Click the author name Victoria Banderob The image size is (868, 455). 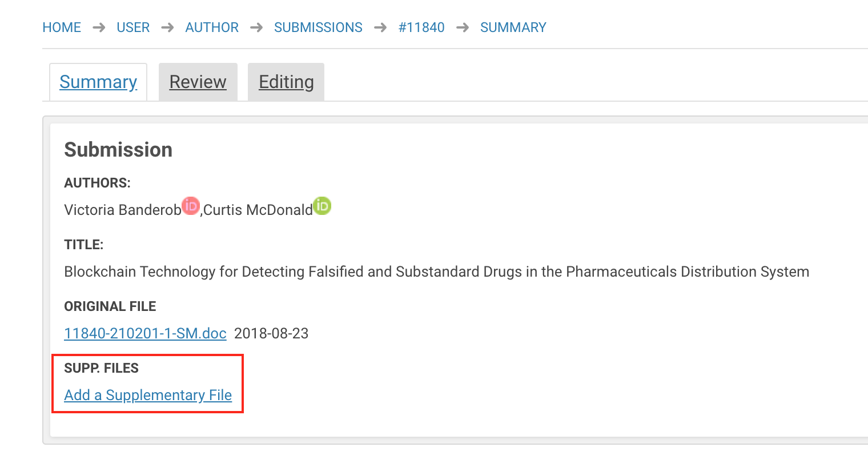[122, 210]
